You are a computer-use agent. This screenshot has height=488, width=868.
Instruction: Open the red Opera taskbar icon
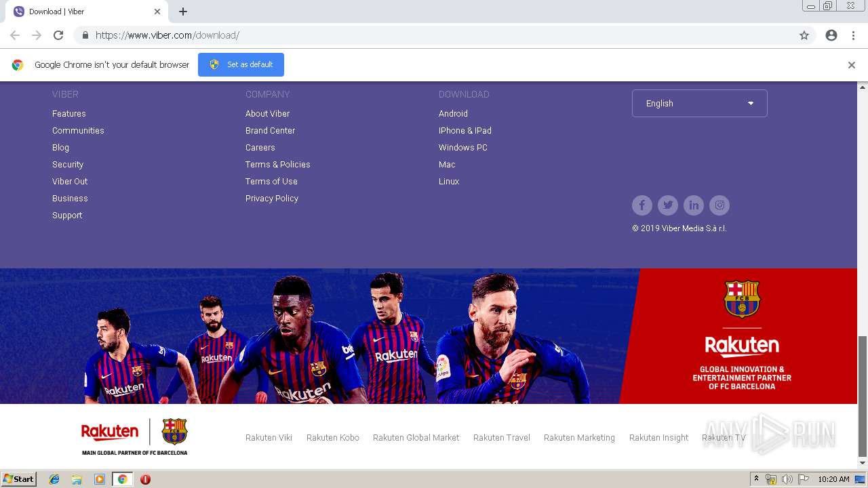coord(145,479)
